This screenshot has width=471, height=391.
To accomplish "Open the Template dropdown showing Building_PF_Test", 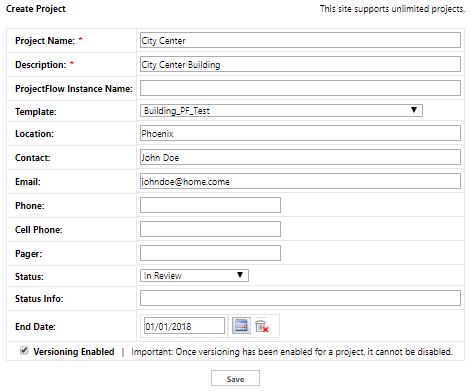I will click(x=281, y=110).
